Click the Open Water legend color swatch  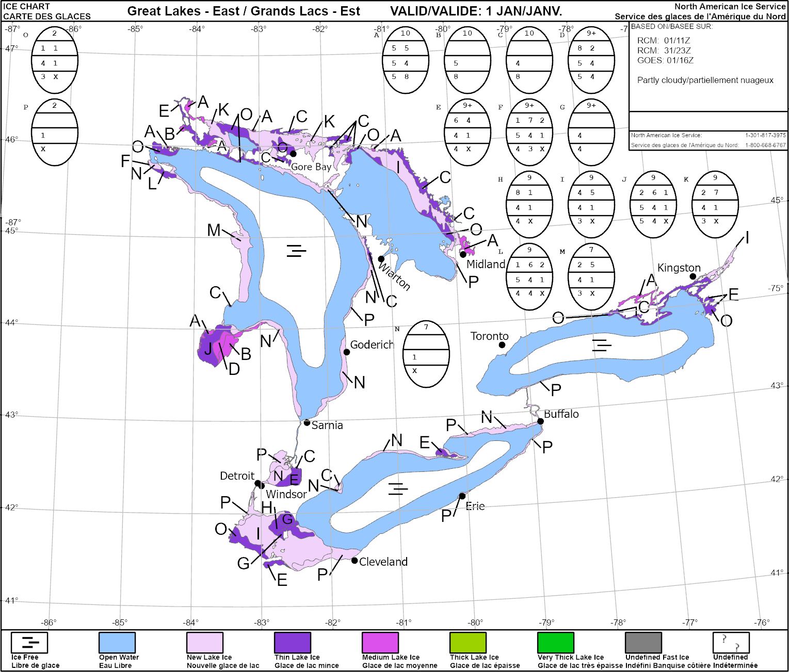click(117, 643)
